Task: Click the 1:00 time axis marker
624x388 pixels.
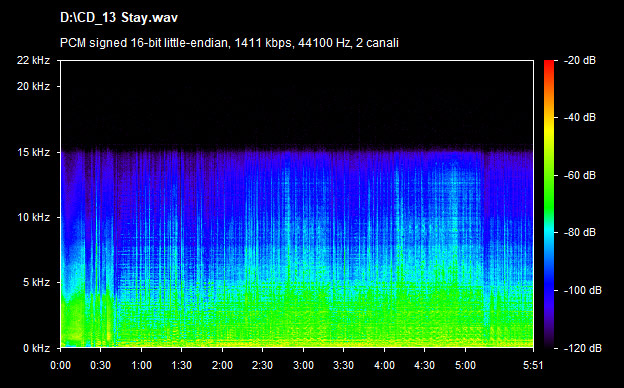Action: 141,365
